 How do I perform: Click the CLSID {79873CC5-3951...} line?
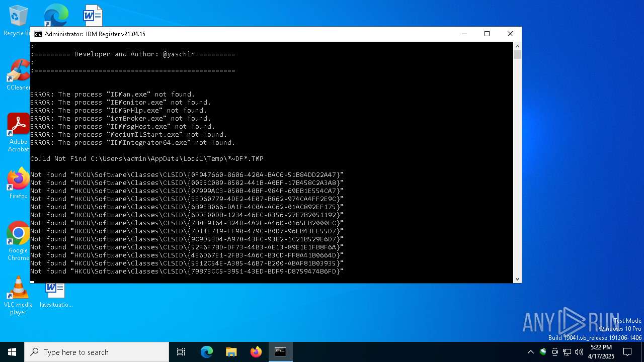point(187,271)
